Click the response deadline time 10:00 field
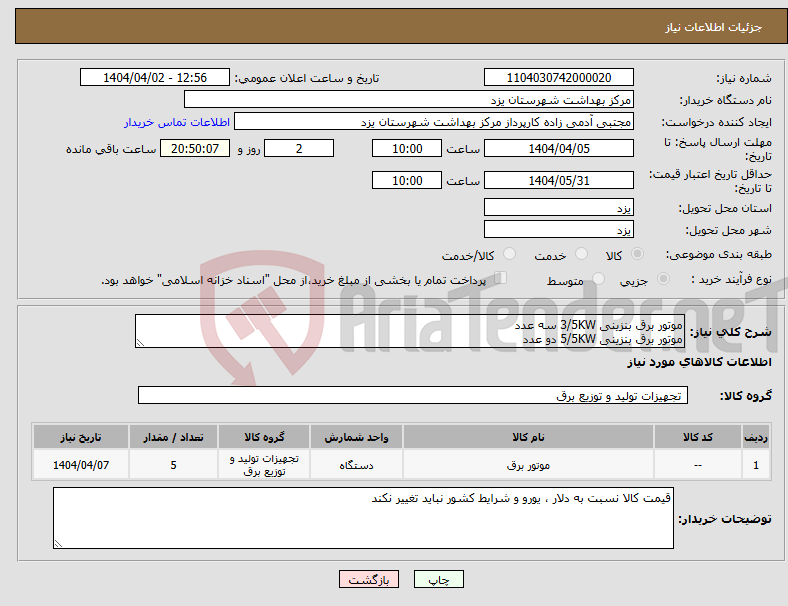This screenshot has width=788, height=606. point(407,149)
